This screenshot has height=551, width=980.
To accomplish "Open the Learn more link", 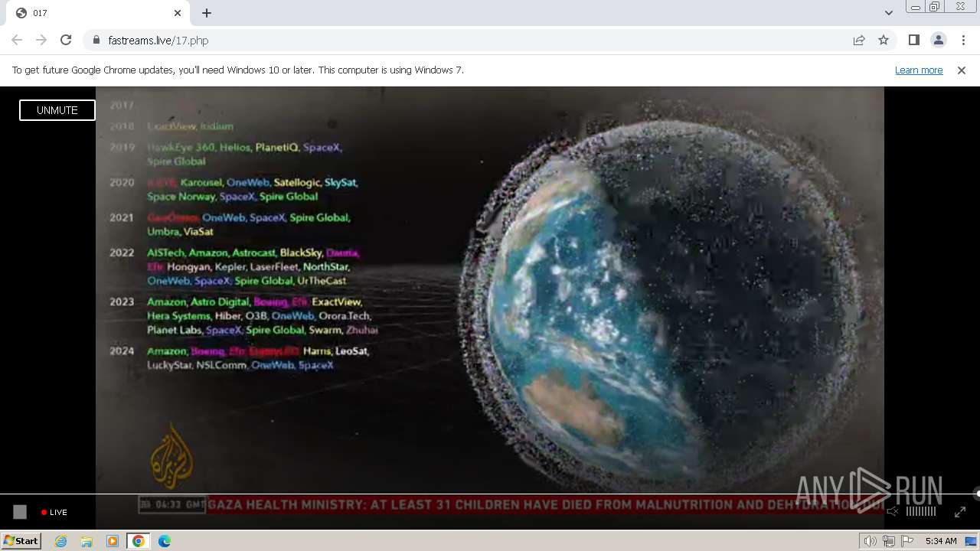I will coord(919,70).
